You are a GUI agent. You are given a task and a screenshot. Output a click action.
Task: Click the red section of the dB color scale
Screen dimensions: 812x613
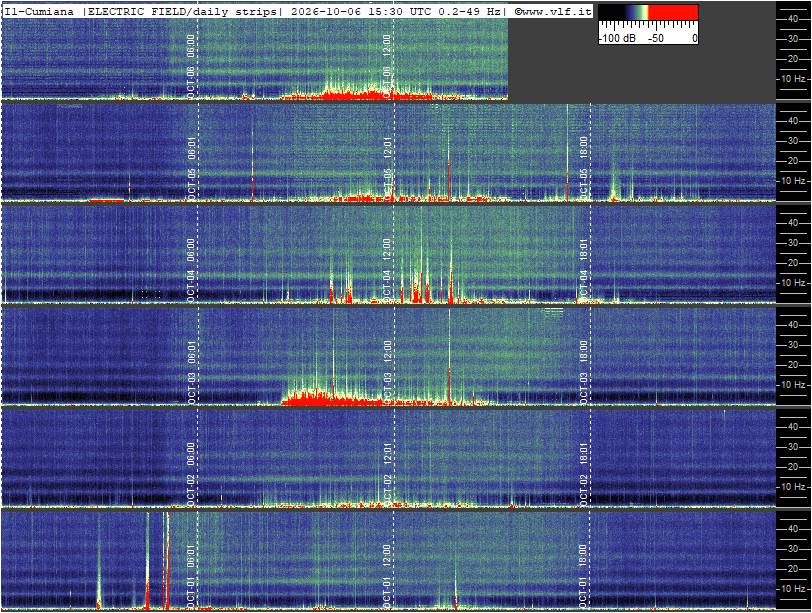(x=674, y=13)
